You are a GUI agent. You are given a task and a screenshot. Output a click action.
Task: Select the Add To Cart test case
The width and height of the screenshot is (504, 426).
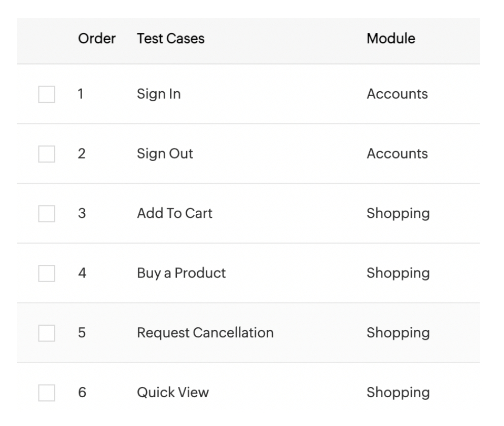coord(174,214)
